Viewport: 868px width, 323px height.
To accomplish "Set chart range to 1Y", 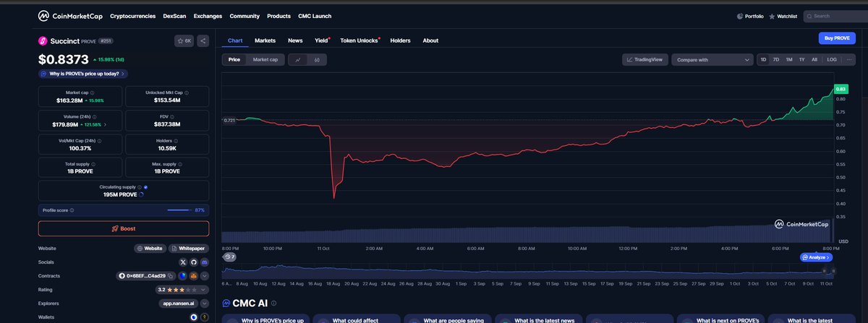I will pos(802,60).
